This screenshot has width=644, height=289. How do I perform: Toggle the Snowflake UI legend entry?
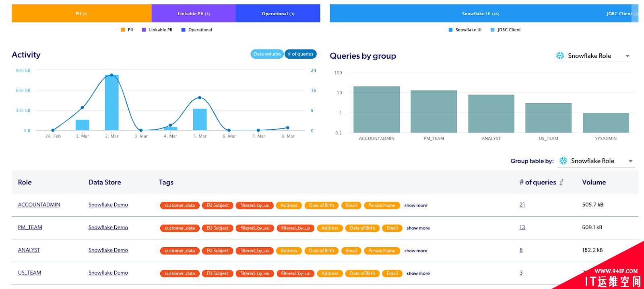click(465, 30)
